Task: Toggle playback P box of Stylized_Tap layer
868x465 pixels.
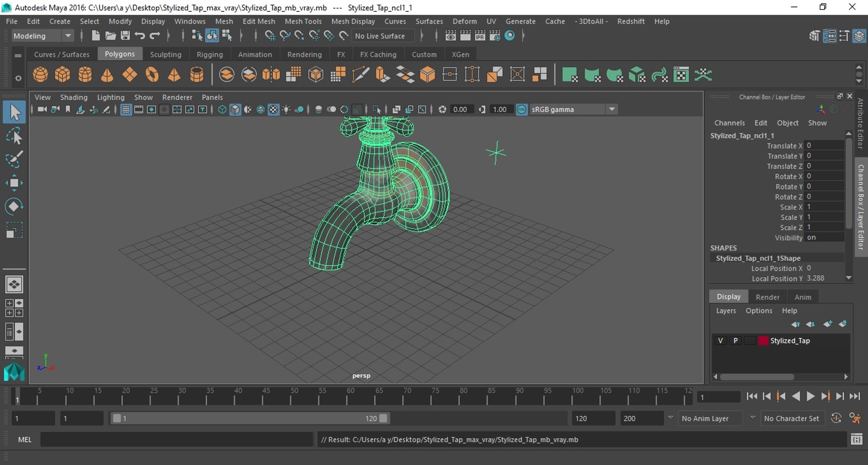Action: click(x=736, y=341)
